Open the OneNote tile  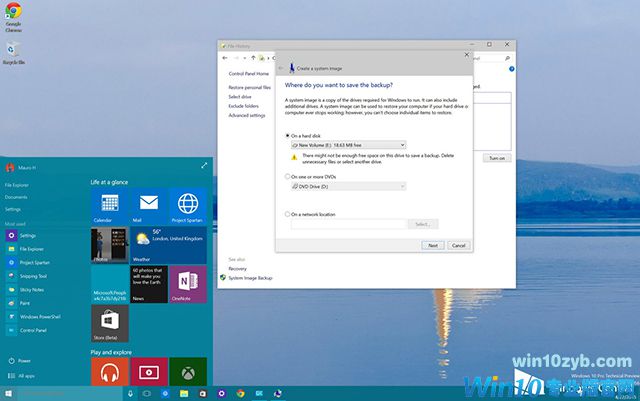(x=188, y=284)
